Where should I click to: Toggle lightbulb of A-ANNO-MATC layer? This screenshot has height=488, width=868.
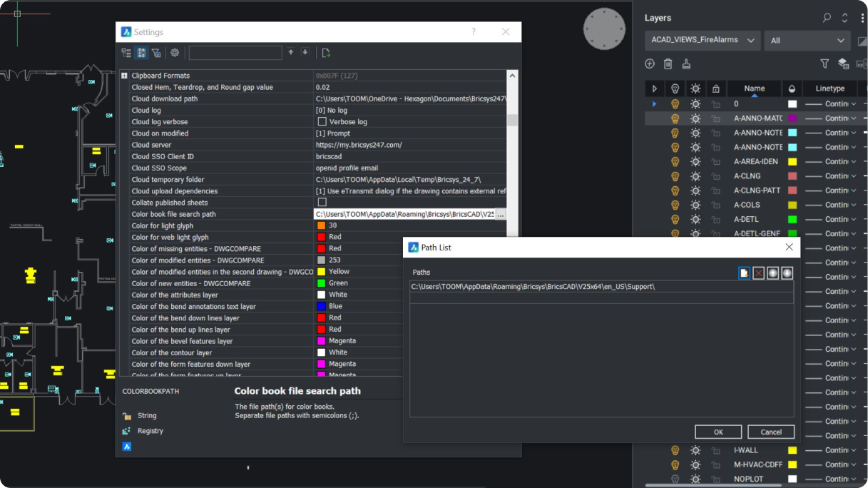click(x=675, y=118)
